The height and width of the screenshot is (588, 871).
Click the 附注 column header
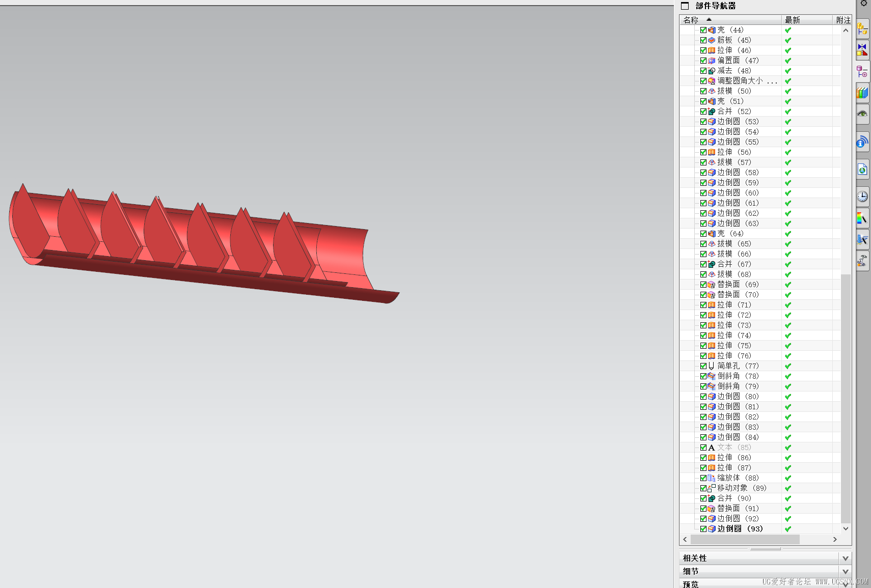click(842, 20)
